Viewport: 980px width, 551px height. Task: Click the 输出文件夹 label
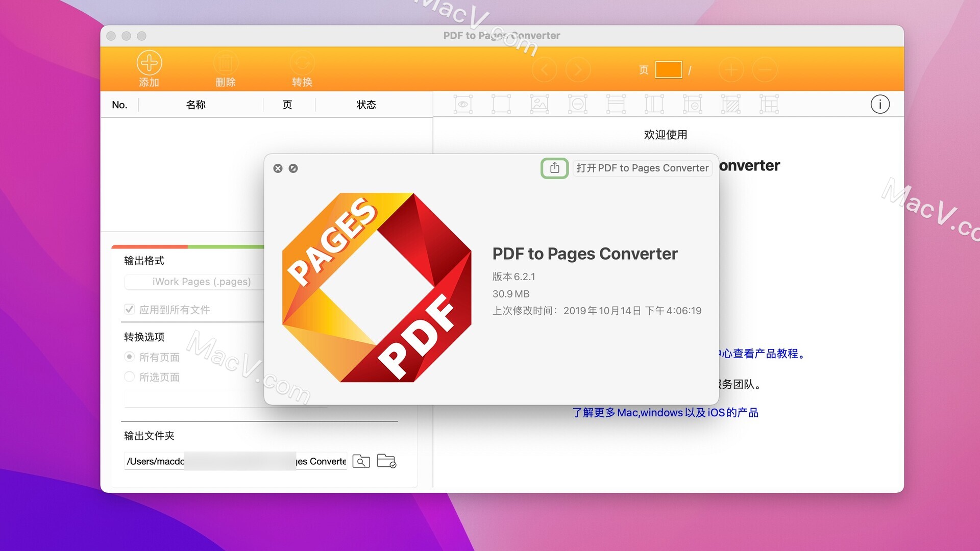coord(149,436)
